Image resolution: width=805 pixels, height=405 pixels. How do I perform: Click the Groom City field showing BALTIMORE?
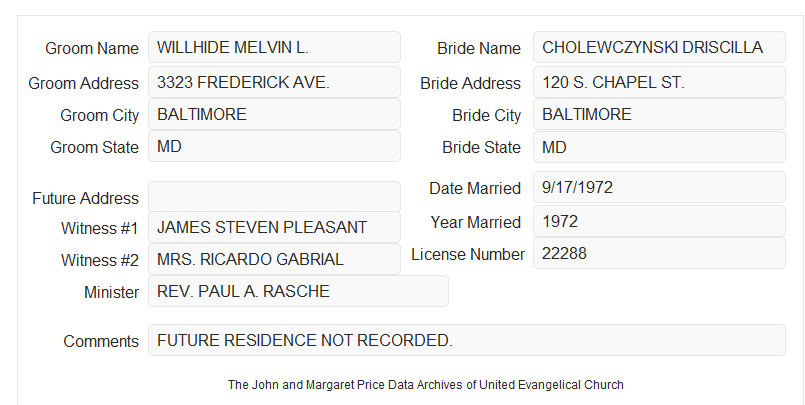274,114
